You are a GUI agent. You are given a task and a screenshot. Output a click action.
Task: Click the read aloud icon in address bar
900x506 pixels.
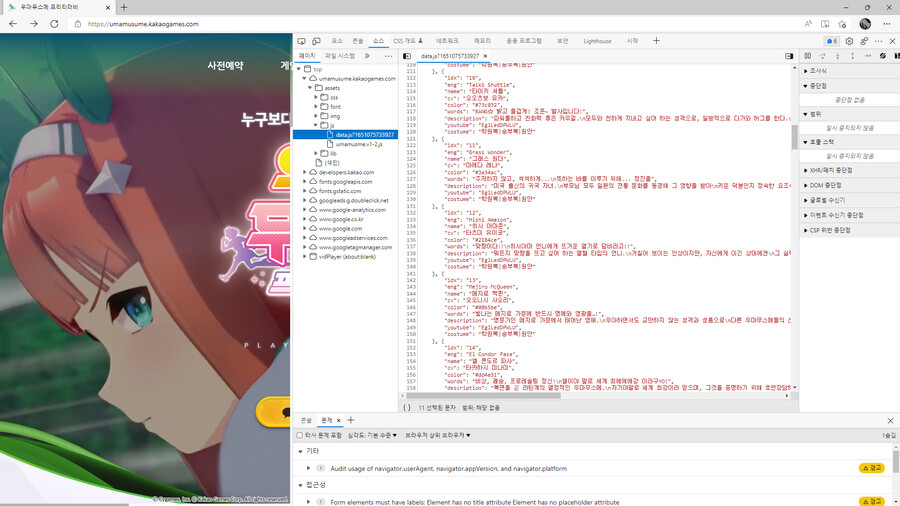(808, 24)
